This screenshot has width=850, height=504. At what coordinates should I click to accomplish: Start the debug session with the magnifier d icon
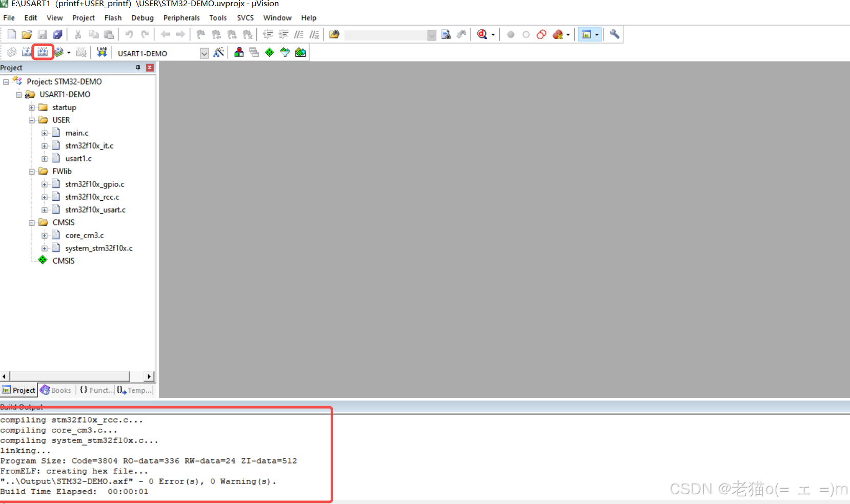pos(482,34)
